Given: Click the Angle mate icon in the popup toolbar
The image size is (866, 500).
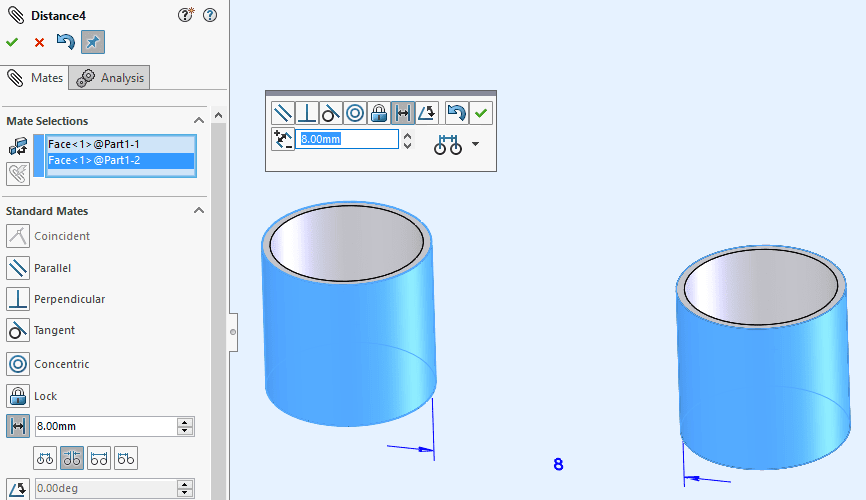Looking at the screenshot, I should point(427,113).
